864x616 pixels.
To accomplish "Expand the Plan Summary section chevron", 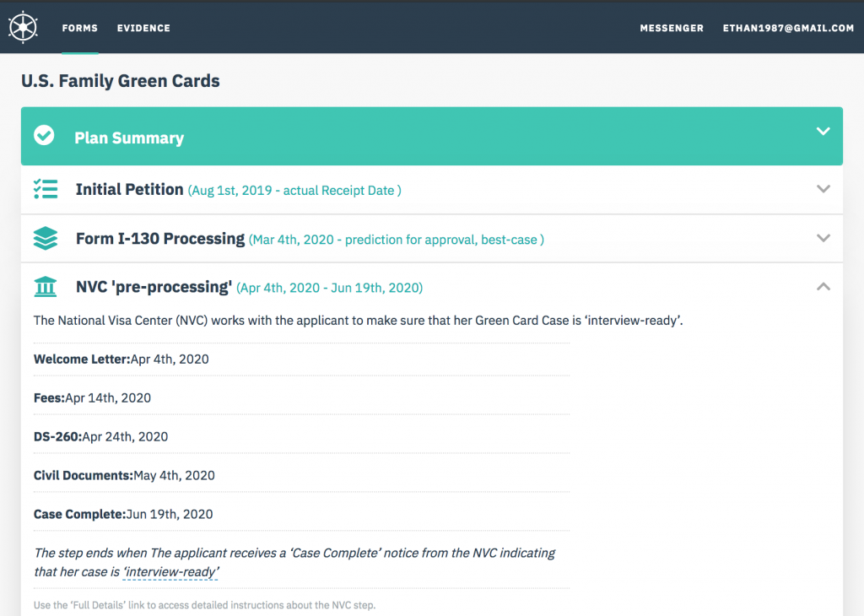I will click(823, 131).
